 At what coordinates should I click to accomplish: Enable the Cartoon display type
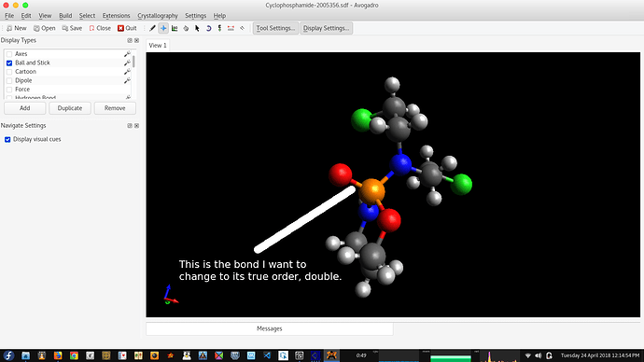(9, 72)
